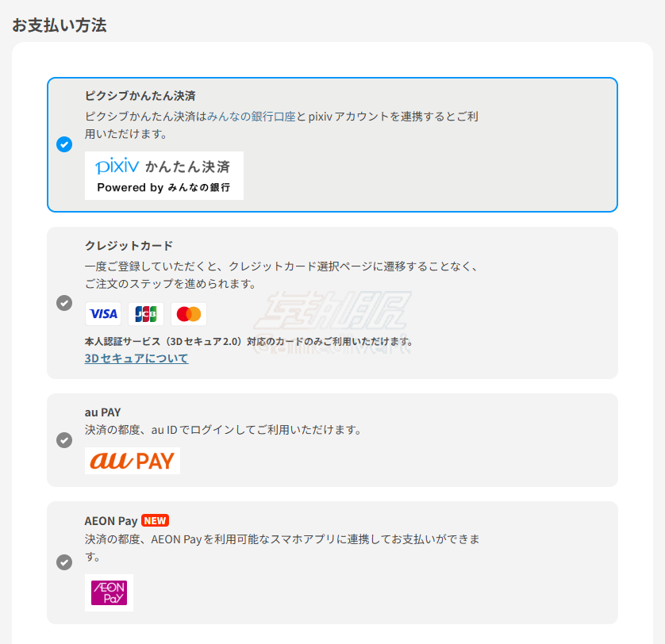The image size is (665, 644).
Task: Click the Powered by みんなの銀行 text
Action: [x=164, y=188]
